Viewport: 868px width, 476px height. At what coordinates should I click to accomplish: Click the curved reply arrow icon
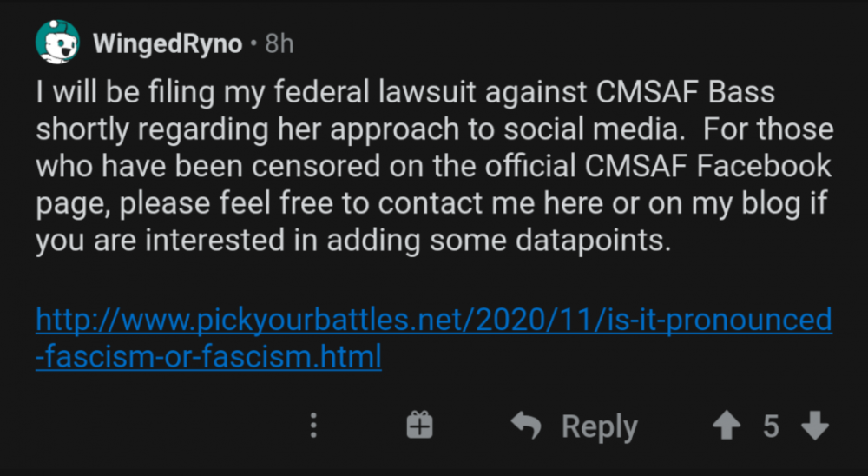tap(526, 426)
